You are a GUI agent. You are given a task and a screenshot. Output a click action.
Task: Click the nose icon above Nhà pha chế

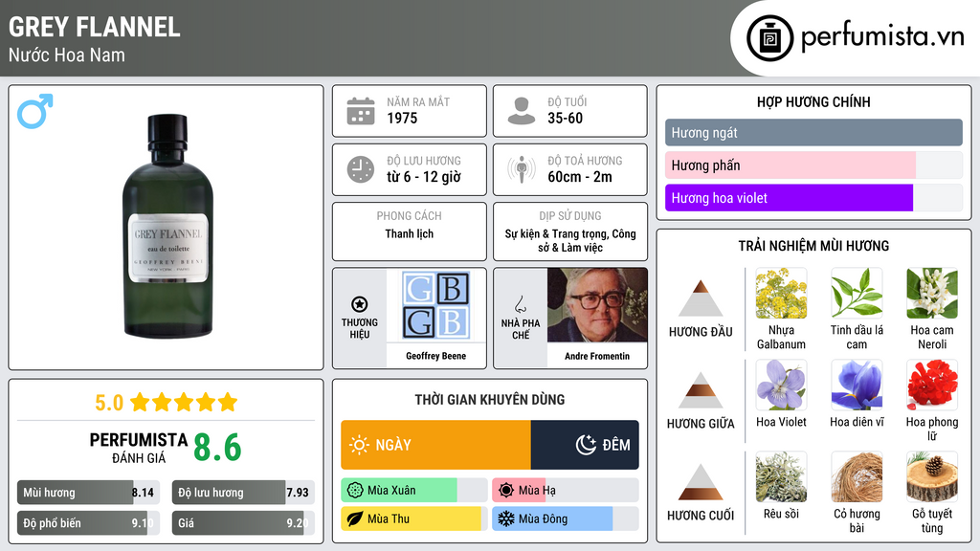click(520, 304)
